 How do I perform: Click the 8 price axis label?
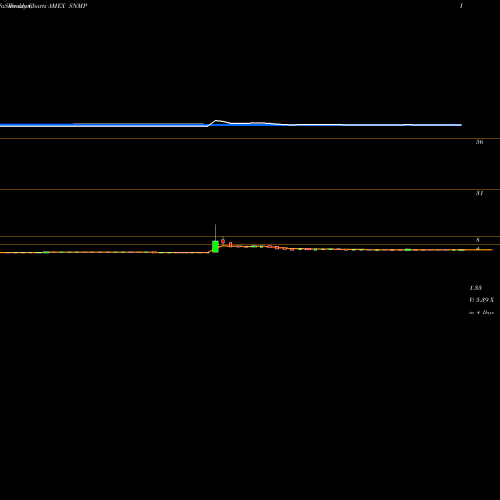click(478, 240)
